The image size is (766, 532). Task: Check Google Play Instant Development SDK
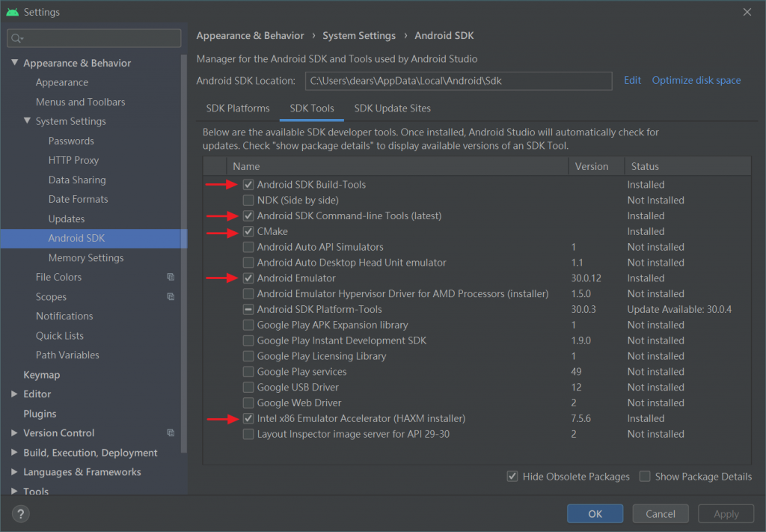pos(248,340)
